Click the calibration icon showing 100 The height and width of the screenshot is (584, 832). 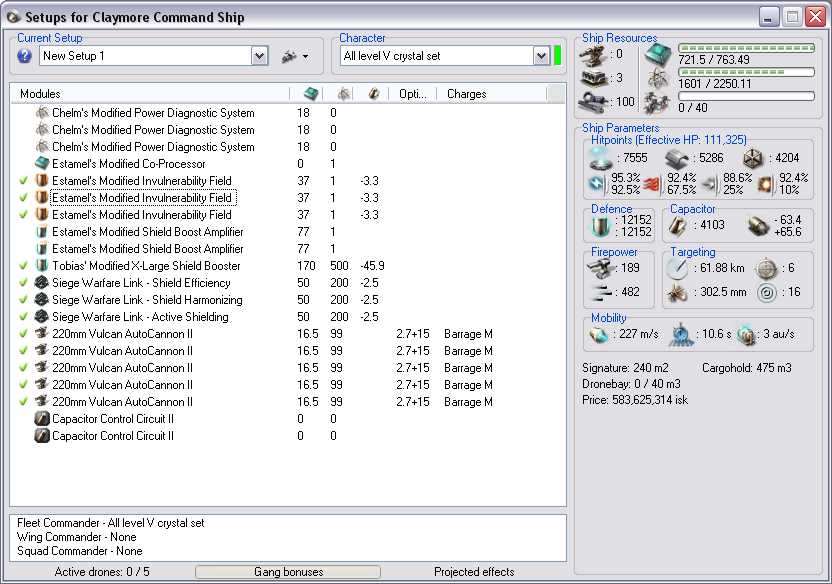click(593, 102)
